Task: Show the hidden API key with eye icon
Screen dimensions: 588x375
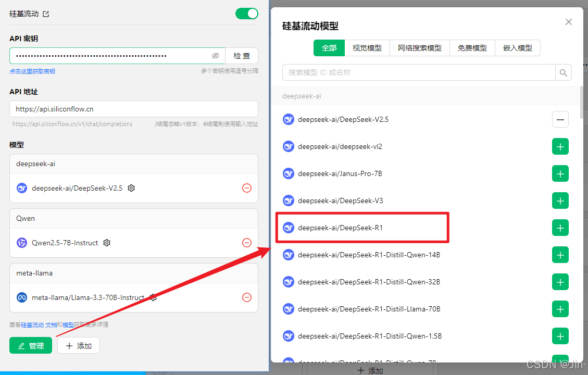Action: coord(215,56)
